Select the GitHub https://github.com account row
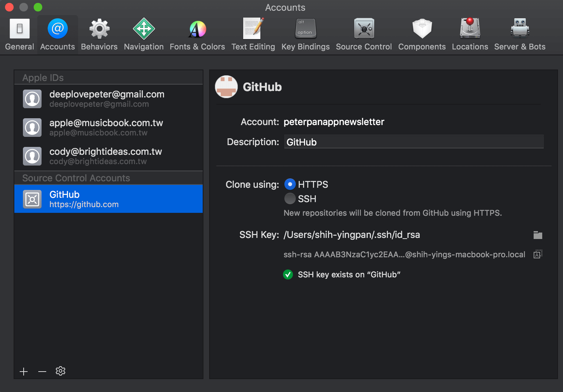Image resolution: width=563 pixels, height=392 pixels. tap(109, 199)
